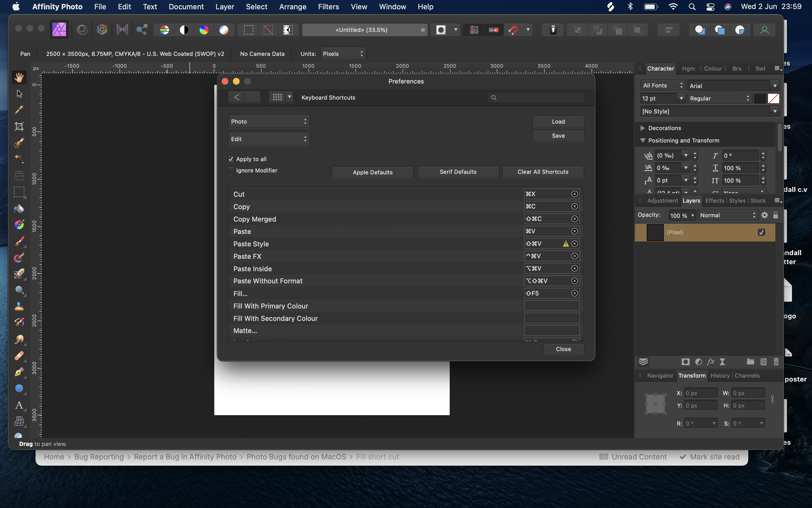Open the Document menu
Viewport: 812px width, 508px height.
186,7
